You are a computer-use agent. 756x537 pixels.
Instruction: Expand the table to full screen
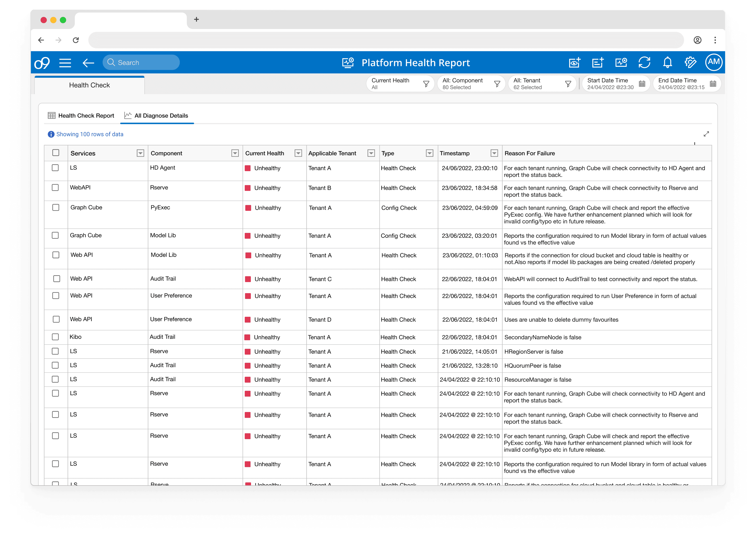click(x=706, y=134)
